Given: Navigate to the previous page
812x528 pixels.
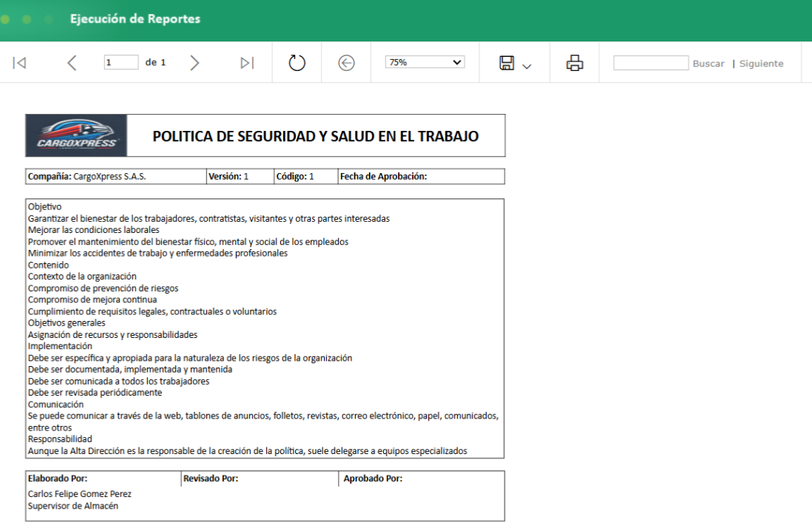Looking at the screenshot, I should 71,62.
